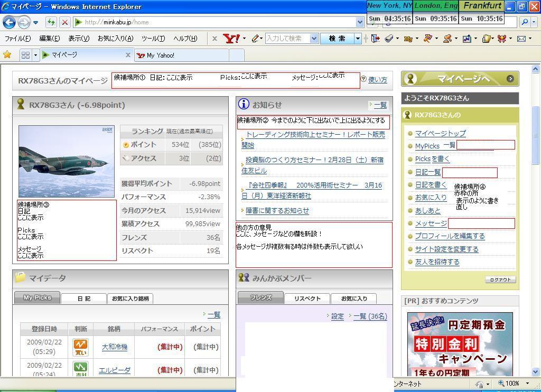Open the Yahoo search box history dropdown
Image resolution: width=541 pixels, height=392 pixels.
(x=314, y=39)
